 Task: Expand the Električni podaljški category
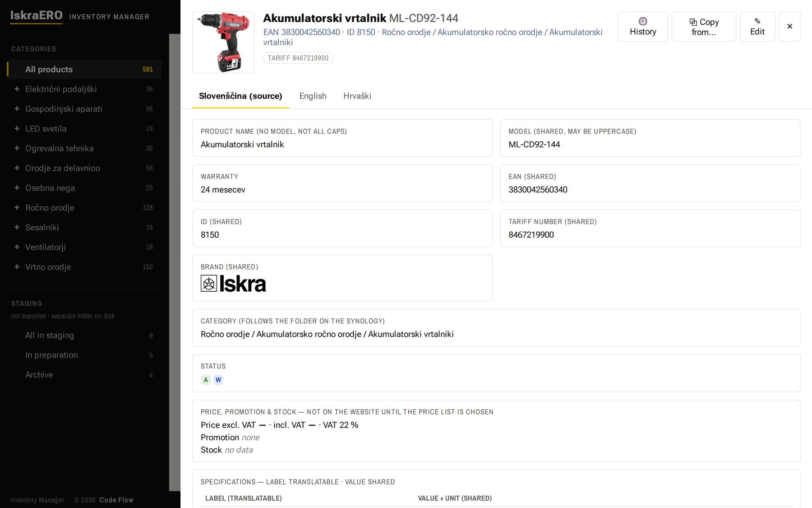coord(17,89)
